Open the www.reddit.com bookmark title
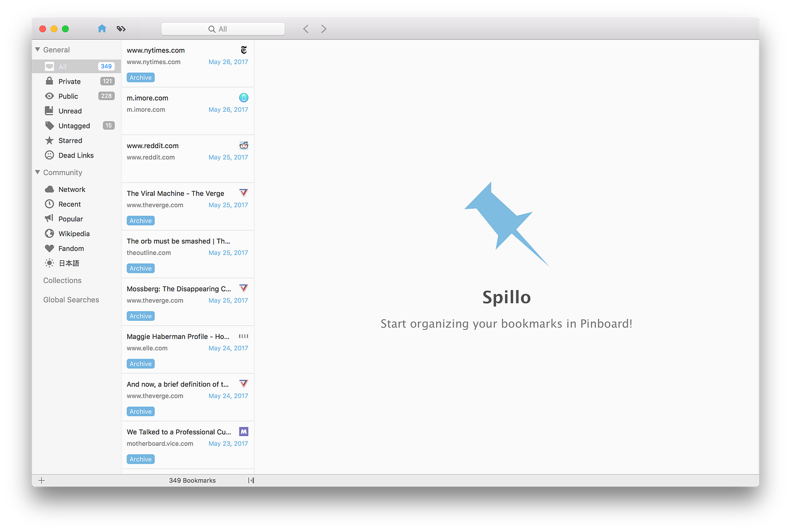 pos(153,146)
